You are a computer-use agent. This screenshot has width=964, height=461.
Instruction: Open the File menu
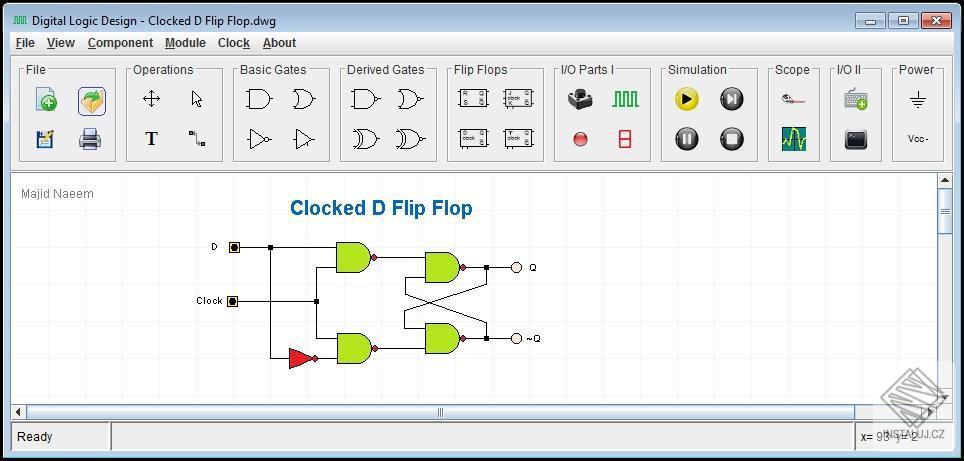click(x=25, y=43)
